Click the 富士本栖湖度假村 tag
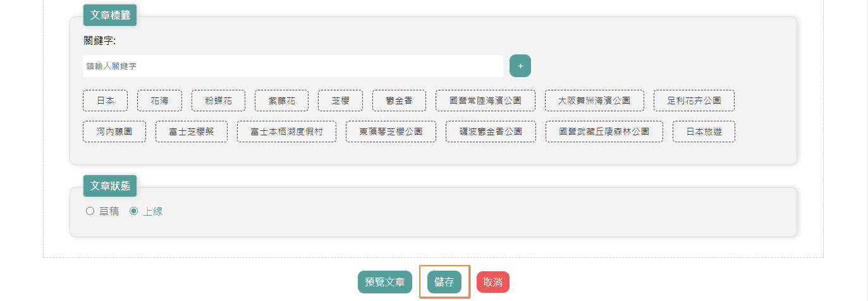Screen dimensions: 868x301 [x=286, y=132]
